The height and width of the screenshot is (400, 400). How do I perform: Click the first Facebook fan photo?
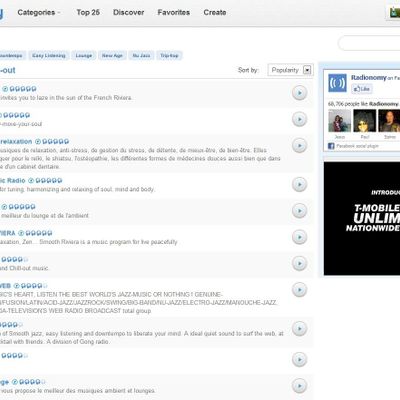(x=340, y=121)
